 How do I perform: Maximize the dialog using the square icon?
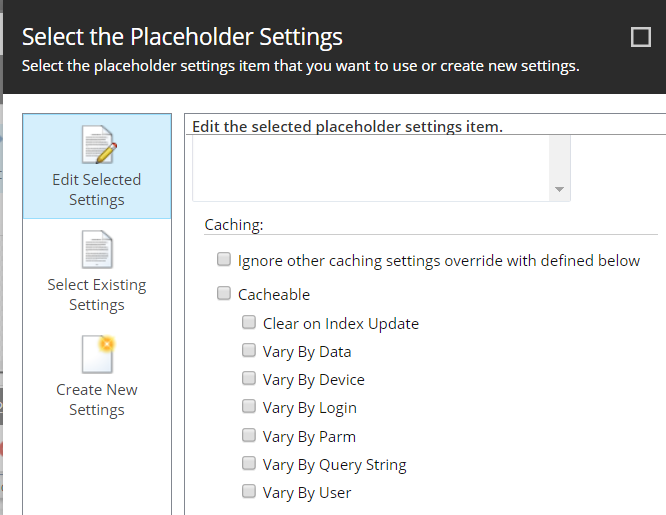[x=641, y=37]
